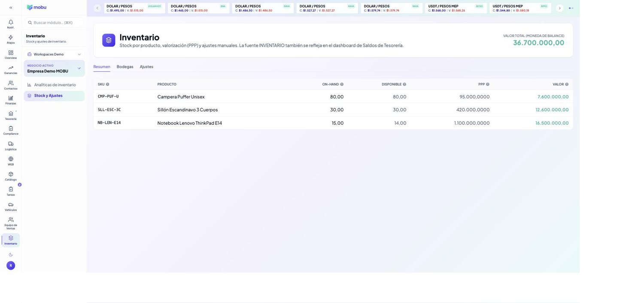Screen dimensions: 644x303
Task: Click PPP value 95.000,0000
Action: coord(474,97)
